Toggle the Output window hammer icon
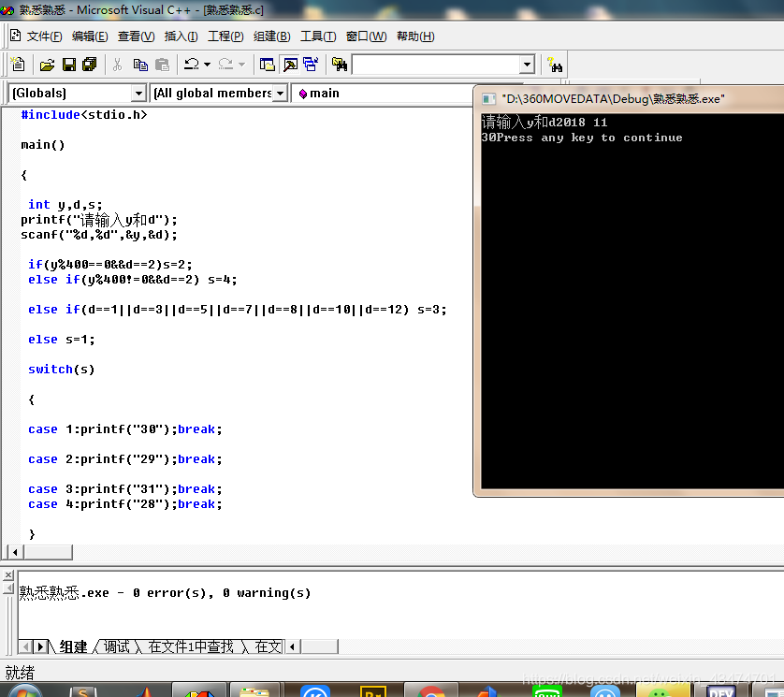 coord(290,65)
